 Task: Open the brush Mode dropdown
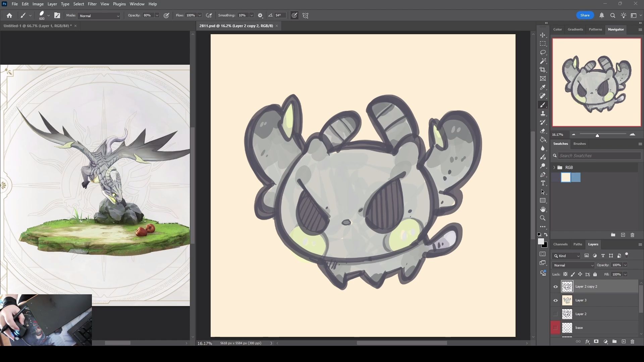coord(99,16)
